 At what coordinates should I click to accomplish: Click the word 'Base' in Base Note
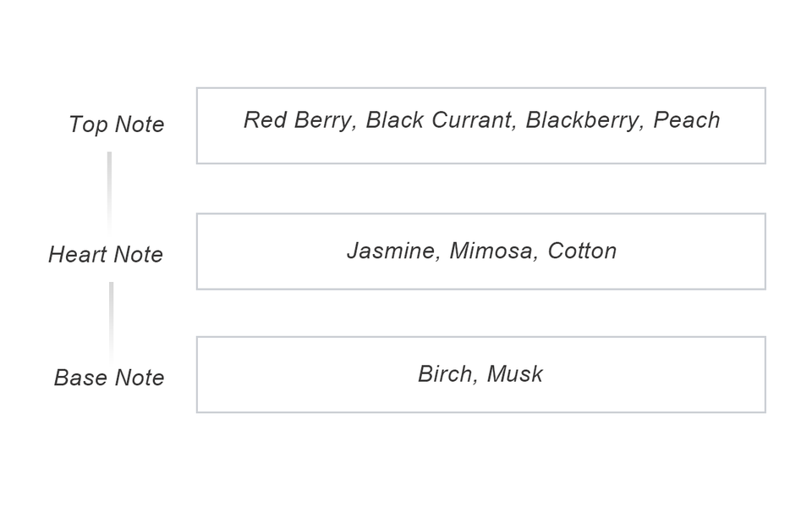[x=79, y=378]
